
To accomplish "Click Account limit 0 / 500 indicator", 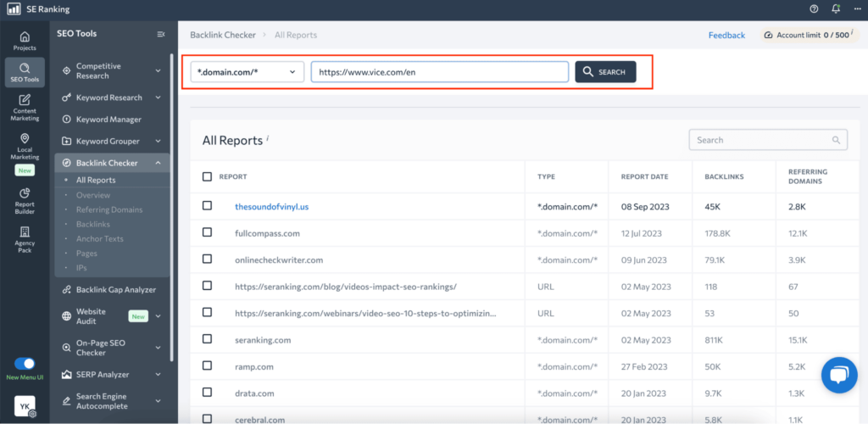I will pyautogui.click(x=810, y=35).
